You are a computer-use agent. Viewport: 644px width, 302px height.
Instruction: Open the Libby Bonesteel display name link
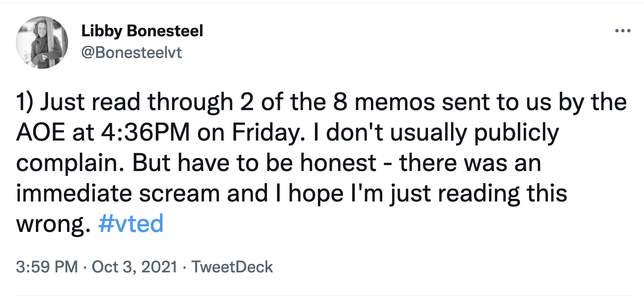142,31
